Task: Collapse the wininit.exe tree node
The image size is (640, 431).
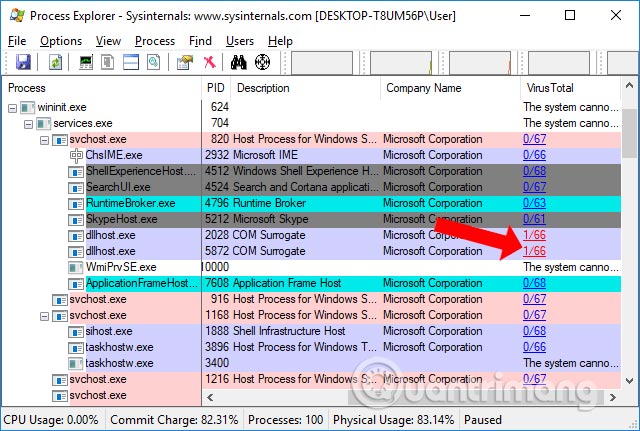Action: pos(13,108)
